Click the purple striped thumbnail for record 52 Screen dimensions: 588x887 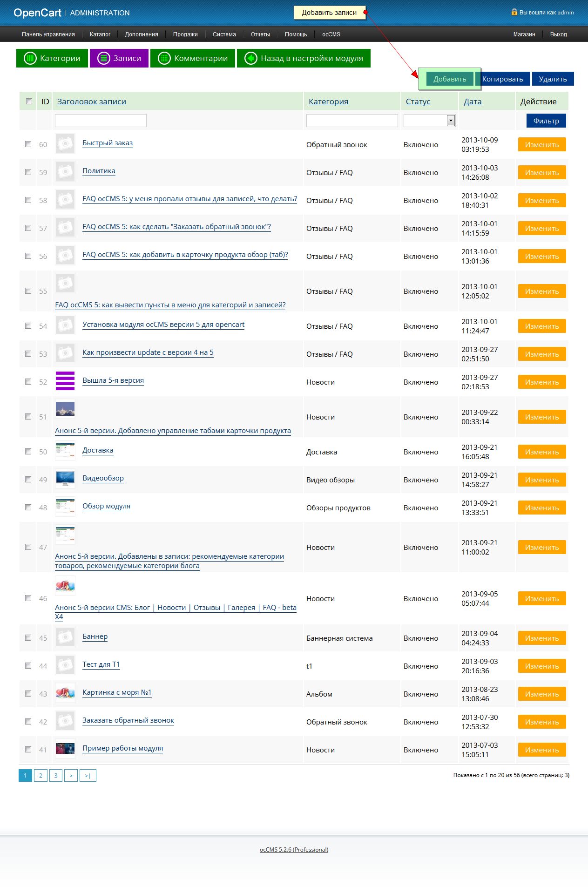(65, 381)
